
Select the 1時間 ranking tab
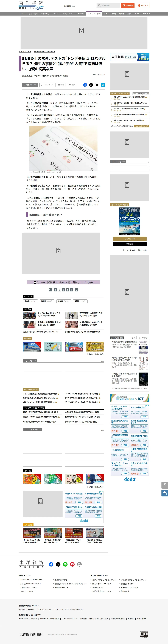pyautogui.click(x=135, y=93)
